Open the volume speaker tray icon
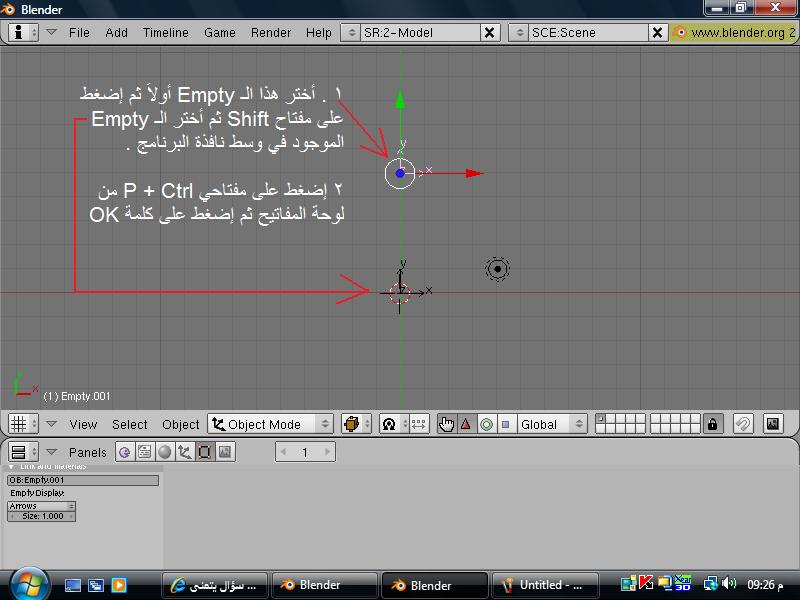Viewport: 800px width, 600px height. (730, 583)
